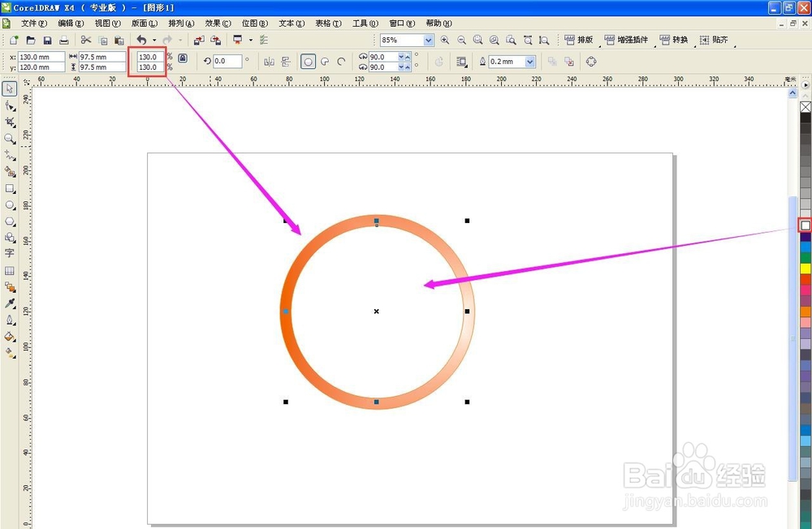
Task: Expand the Undo history dropdown arrow
Action: click(x=153, y=40)
